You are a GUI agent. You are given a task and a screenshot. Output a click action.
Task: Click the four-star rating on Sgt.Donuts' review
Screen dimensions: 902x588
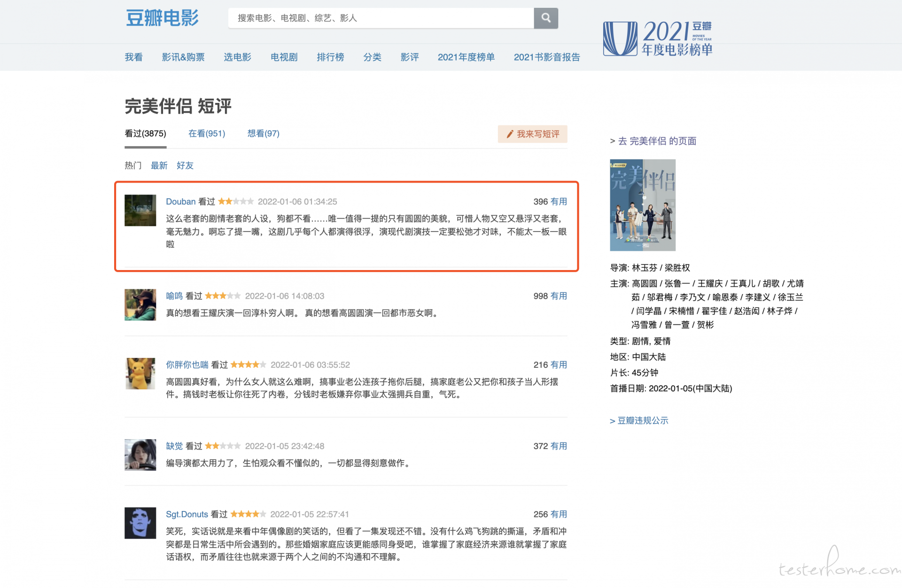tap(249, 514)
